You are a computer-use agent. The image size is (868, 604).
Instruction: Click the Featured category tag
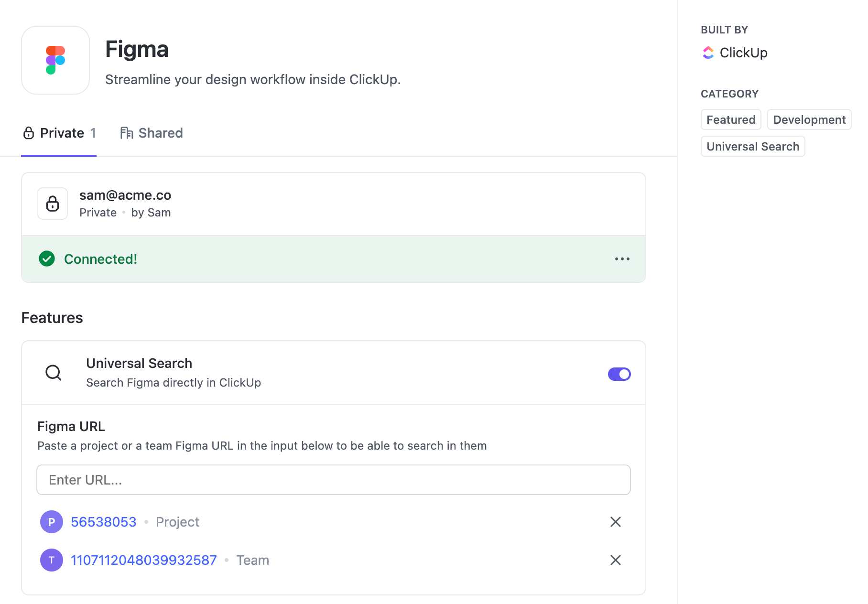(731, 119)
